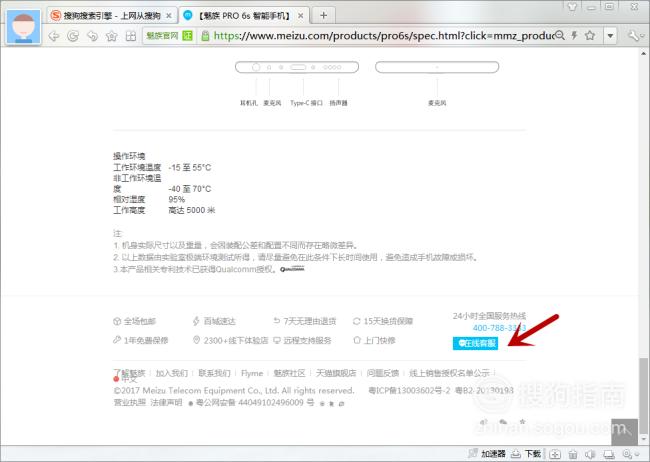
Task: Switch to the 搜狗搜索引擎 tab
Action: [112, 16]
